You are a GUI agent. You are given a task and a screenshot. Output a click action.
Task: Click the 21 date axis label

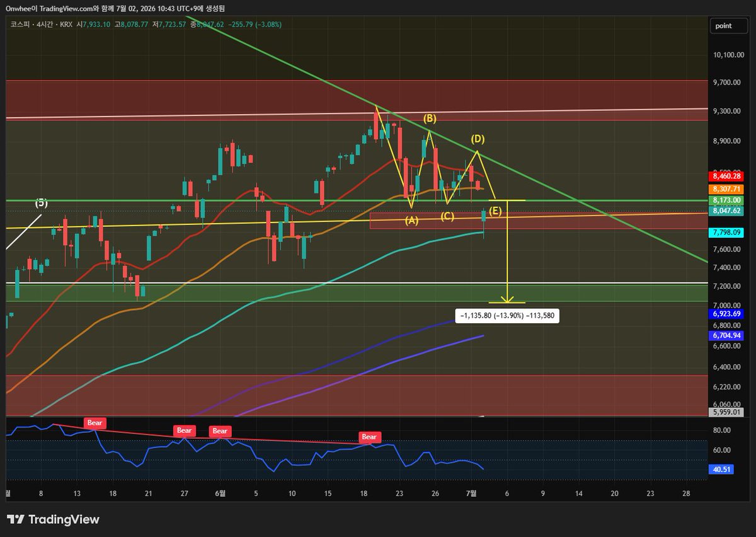tap(149, 494)
